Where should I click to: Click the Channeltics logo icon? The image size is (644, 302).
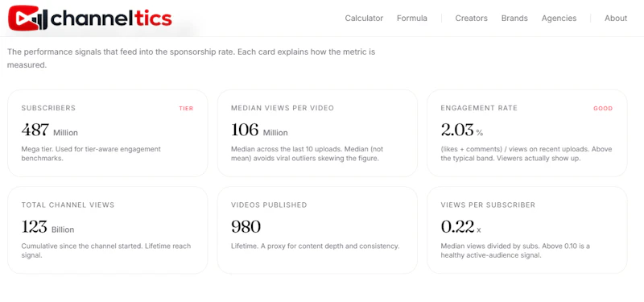28,18
